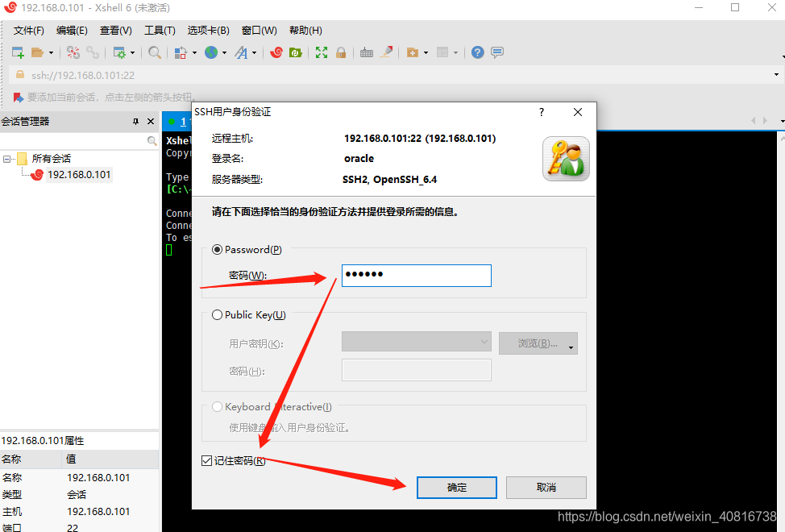Open Help blue question mark icon
This screenshot has width=785, height=532.
[x=478, y=52]
